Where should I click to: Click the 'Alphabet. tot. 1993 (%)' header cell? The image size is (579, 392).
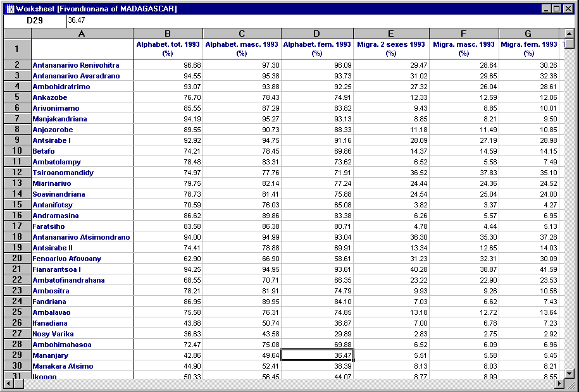point(168,49)
